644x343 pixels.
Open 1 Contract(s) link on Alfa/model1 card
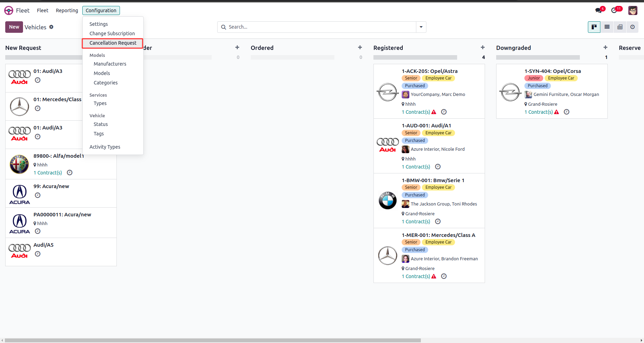click(48, 173)
